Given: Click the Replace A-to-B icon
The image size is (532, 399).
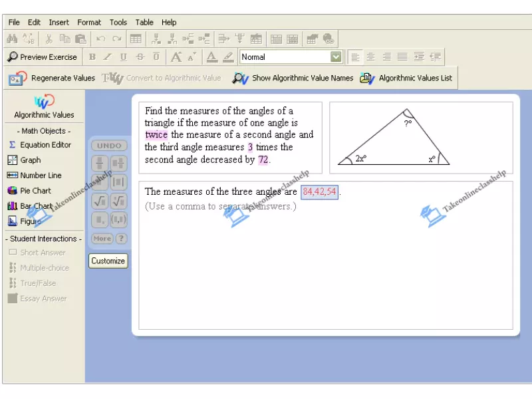Looking at the screenshot, I should 29,39.
